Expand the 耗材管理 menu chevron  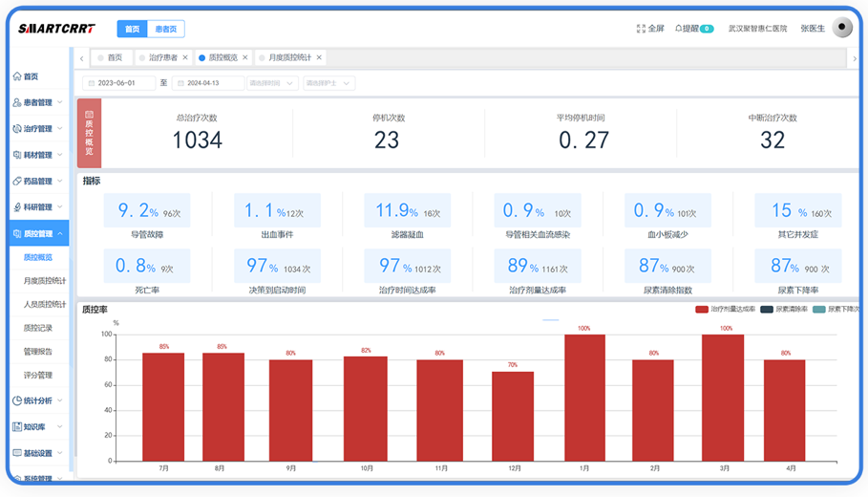click(x=60, y=155)
